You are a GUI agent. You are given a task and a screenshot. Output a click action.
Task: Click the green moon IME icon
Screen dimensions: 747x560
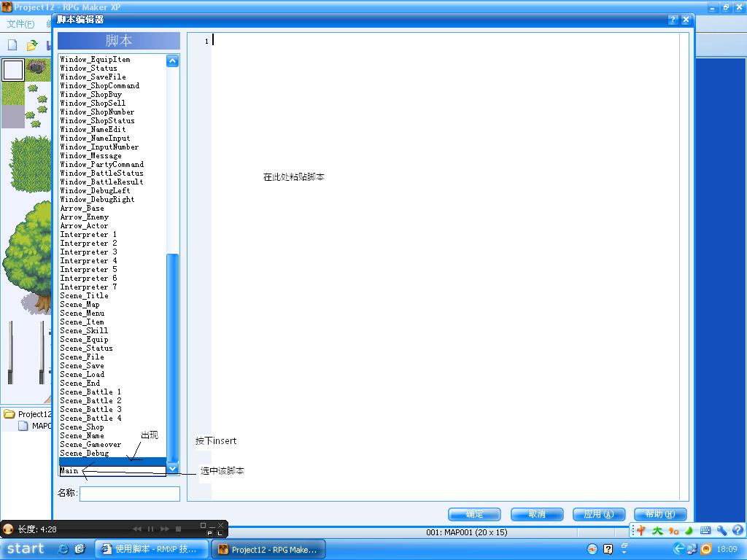click(x=689, y=530)
